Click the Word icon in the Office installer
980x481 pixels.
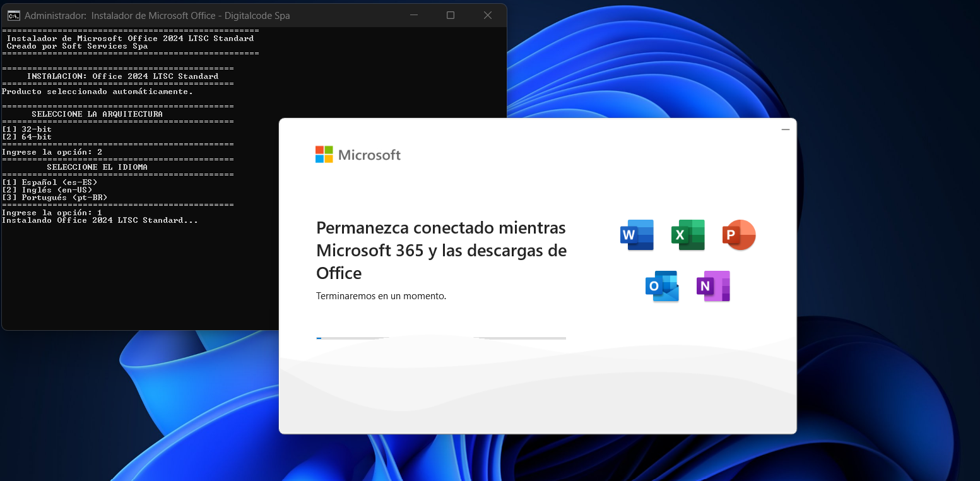pos(637,235)
